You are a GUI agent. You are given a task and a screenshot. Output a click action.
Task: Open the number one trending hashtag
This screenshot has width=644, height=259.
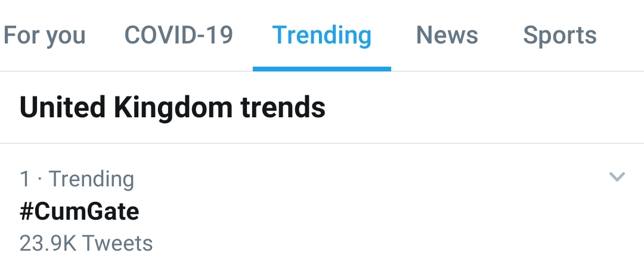tap(79, 211)
